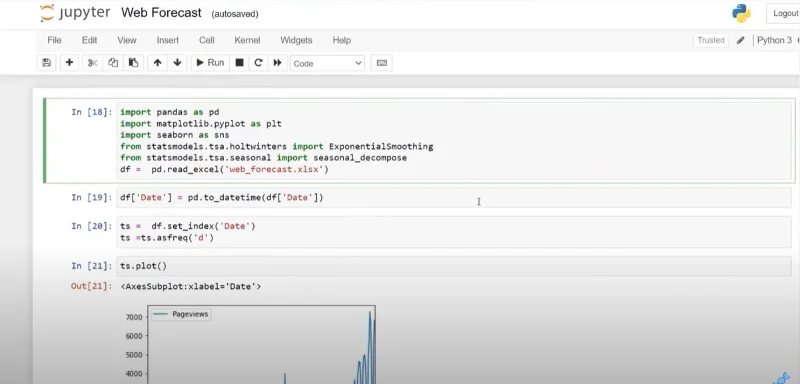This screenshot has height=384, width=800.
Task: Select the In [18] cell prompt
Action: 91,112
